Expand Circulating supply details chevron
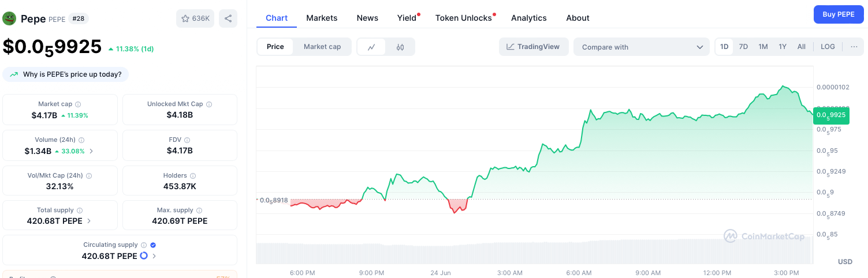Image resolution: width=868 pixels, height=278 pixels. pyautogui.click(x=154, y=256)
